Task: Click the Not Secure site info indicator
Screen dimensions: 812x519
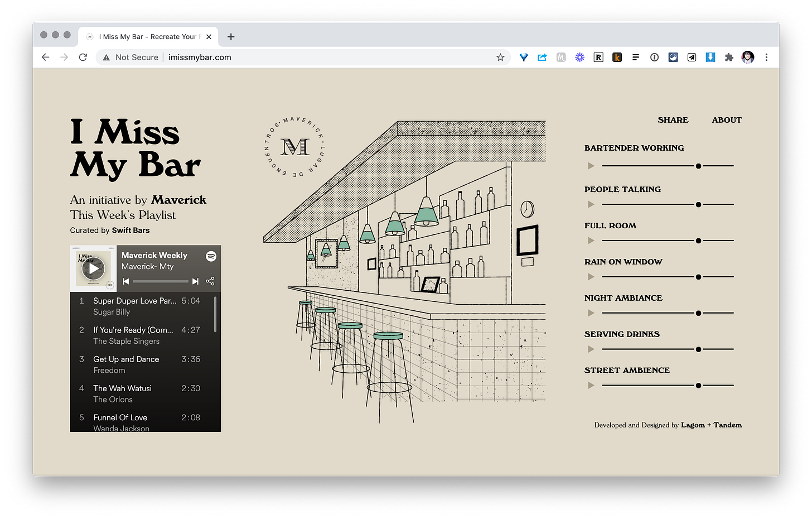Action: pyautogui.click(x=130, y=57)
